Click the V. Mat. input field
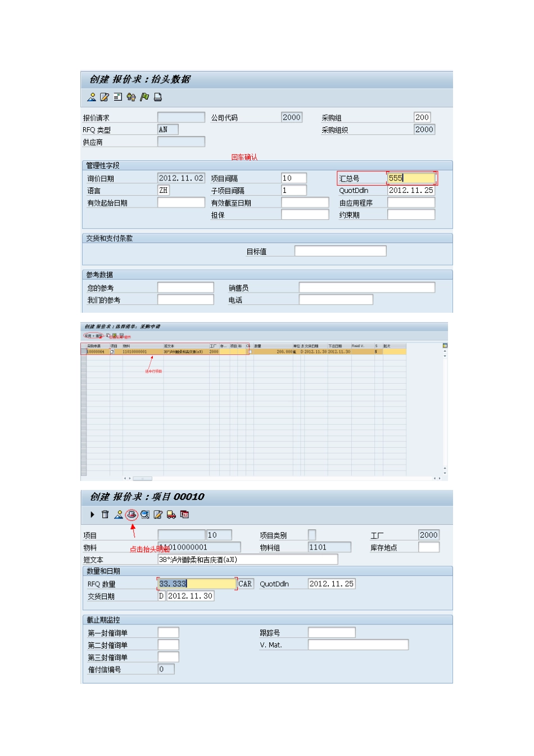This screenshot has height=756, width=534. click(x=358, y=645)
